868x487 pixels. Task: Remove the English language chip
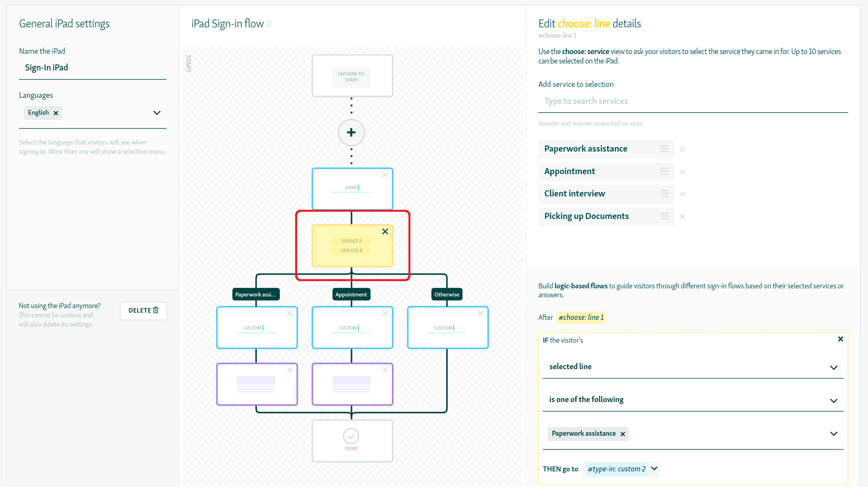(x=56, y=113)
